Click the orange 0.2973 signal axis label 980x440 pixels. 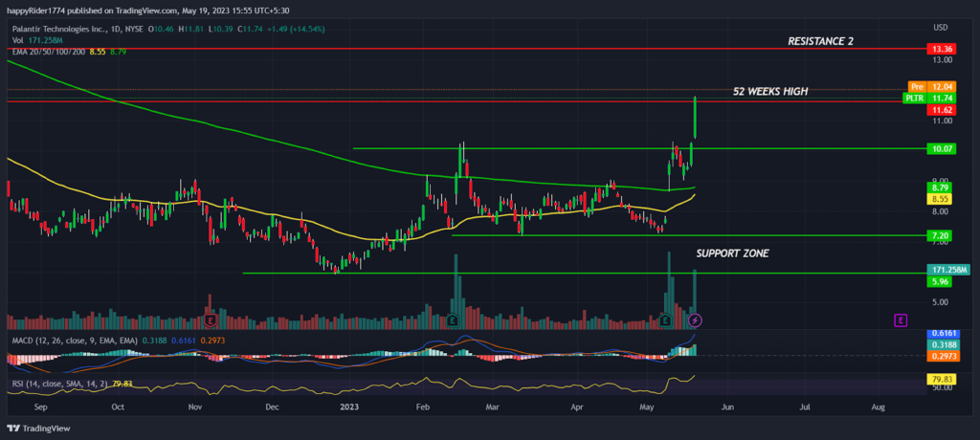[942, 355]
